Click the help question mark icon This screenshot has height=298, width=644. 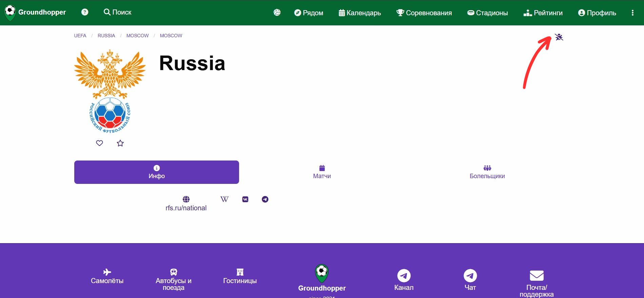(x=85, y=12)
